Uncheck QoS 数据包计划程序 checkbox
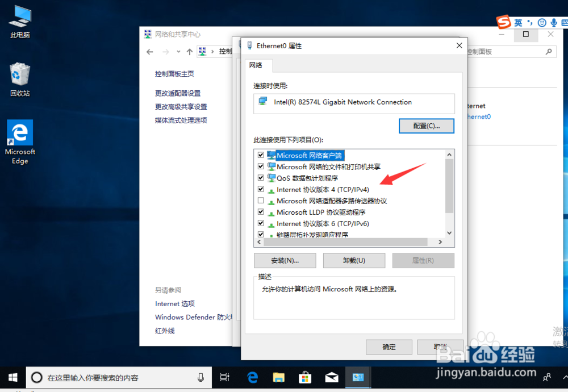 261,177
